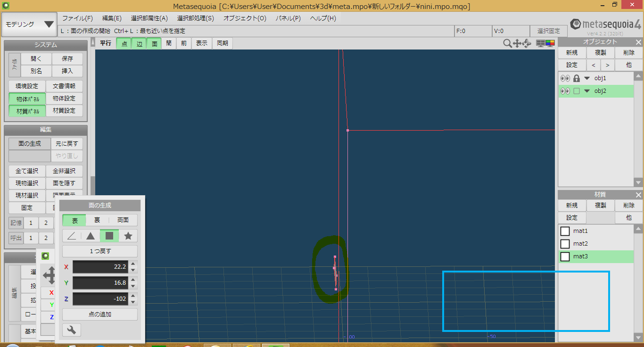Click the red X axis label in 面の生成 panel

point(66,267)
